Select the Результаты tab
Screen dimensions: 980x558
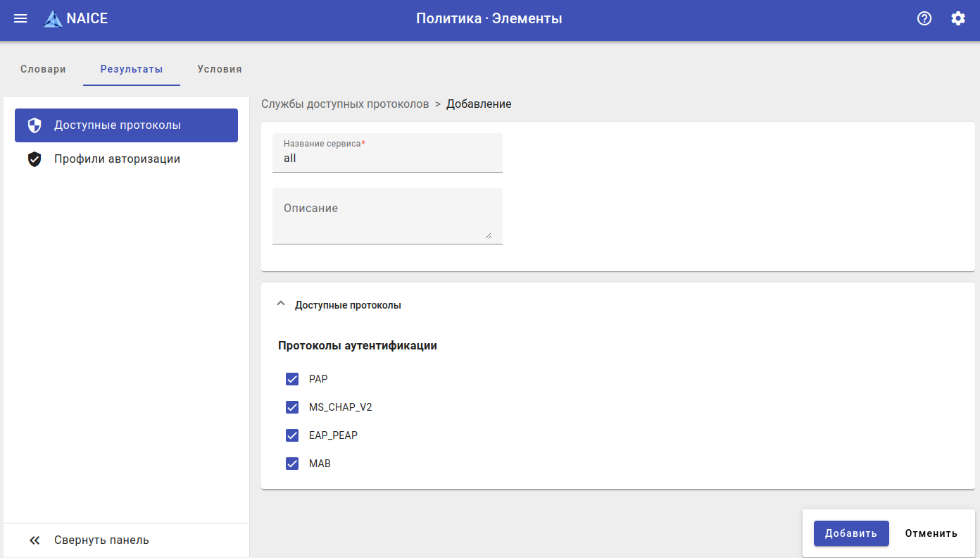(x=132, y=69)
